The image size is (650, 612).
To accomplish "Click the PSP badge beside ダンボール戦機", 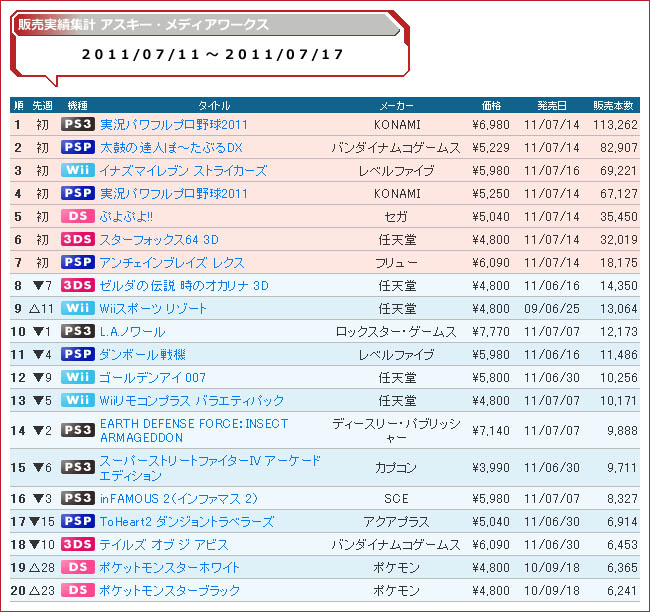I will tap(78, 354).
